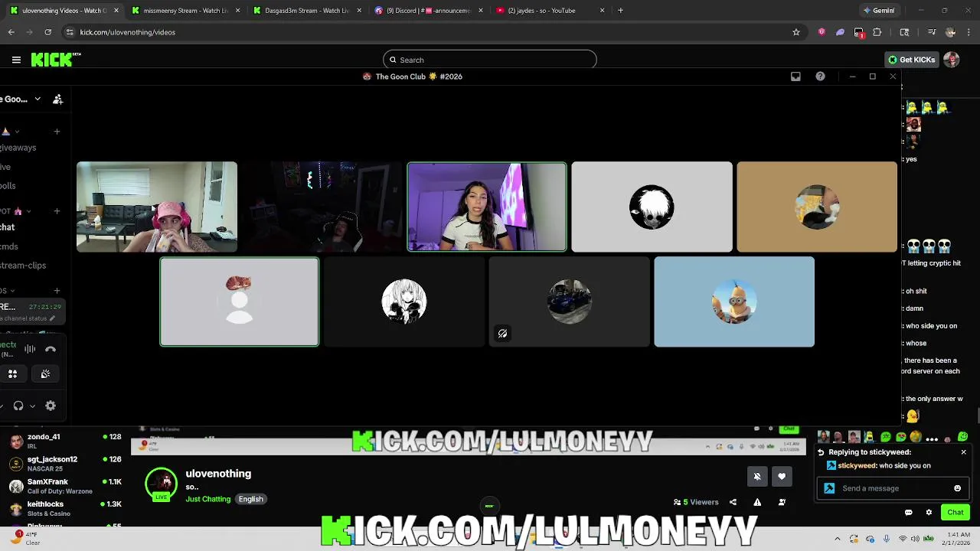Open the Just Chatting category link
This screenshot has height=551, width=980.
coord(207,499)
